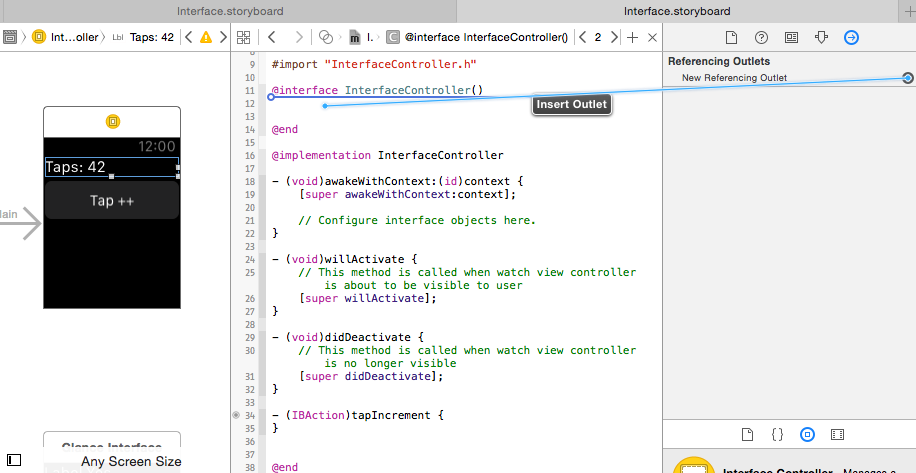Click the 12:00 time on watch
The image size is (916, 473).
pyautogui.click(x=157, y=147)
